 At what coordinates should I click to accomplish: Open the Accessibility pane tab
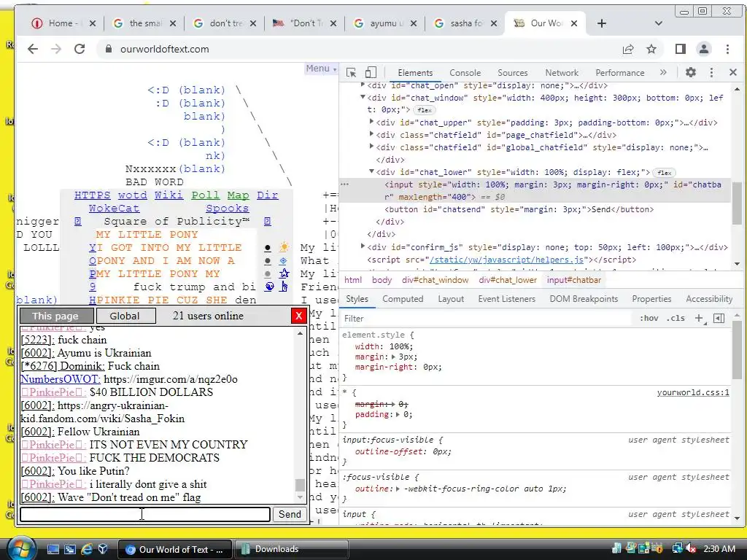click(709, 299)
